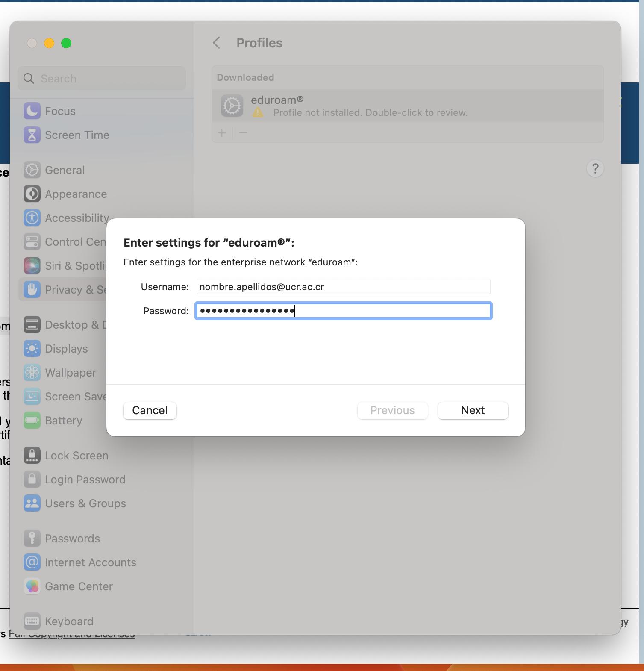Open Lock Screen settings icon

point(32,456)
